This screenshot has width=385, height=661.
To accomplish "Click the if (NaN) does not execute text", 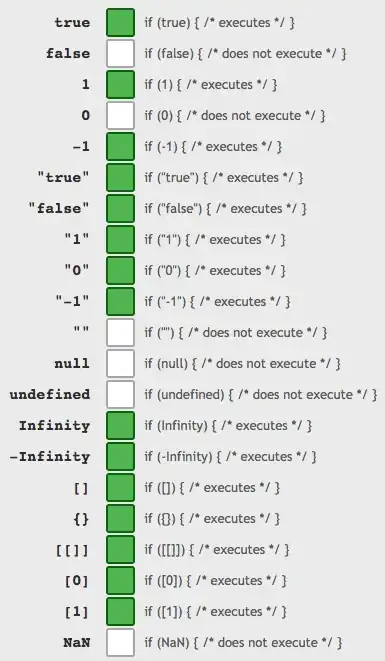I will (x=243, y=642).
